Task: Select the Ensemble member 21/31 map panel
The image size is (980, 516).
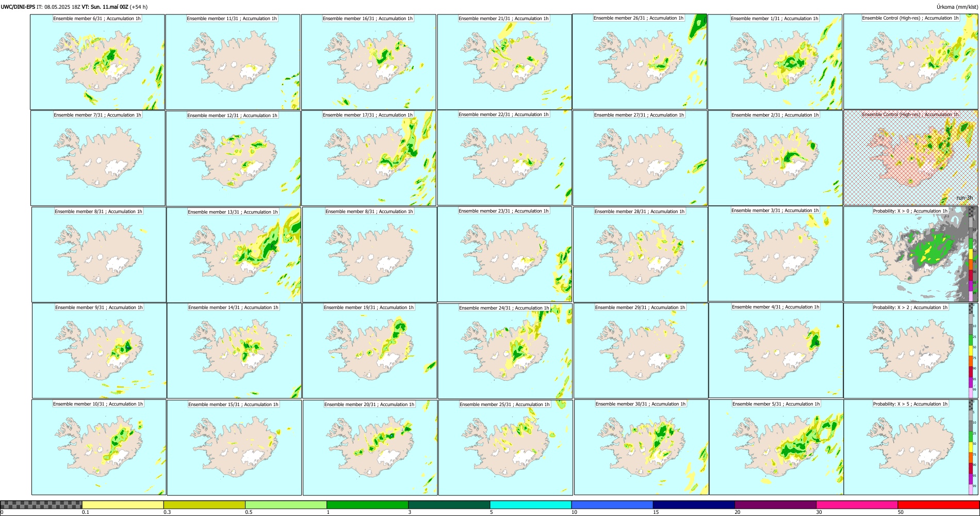Action: click(504, 62)
